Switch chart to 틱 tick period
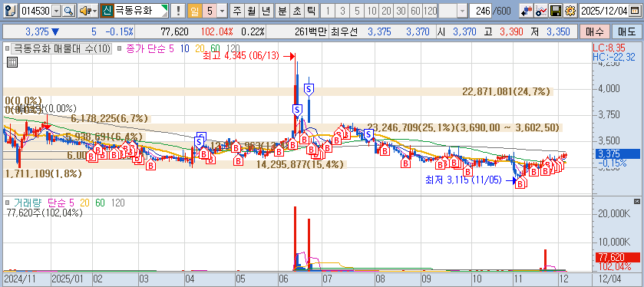The width and height of the screenshot is (644, 287). pyautogui.click(x=311, y=11)
